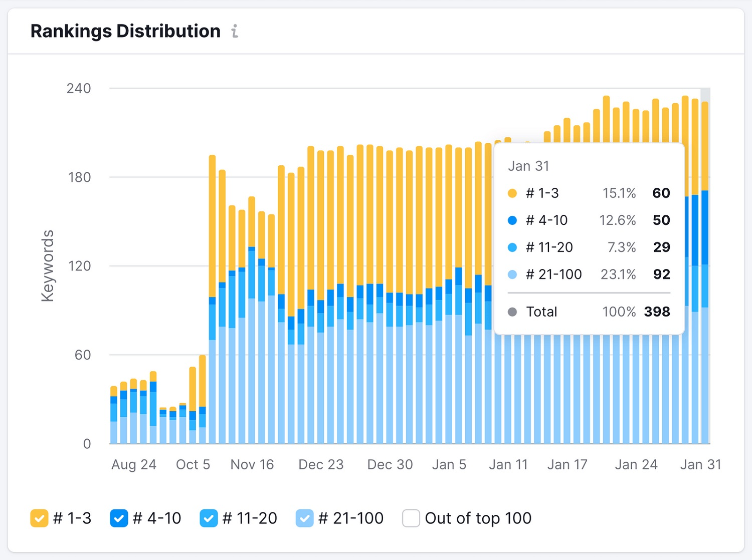Screen dimensions: 752x560
Task: Enable the Out of top 100 checkbox
Action: 411,518
